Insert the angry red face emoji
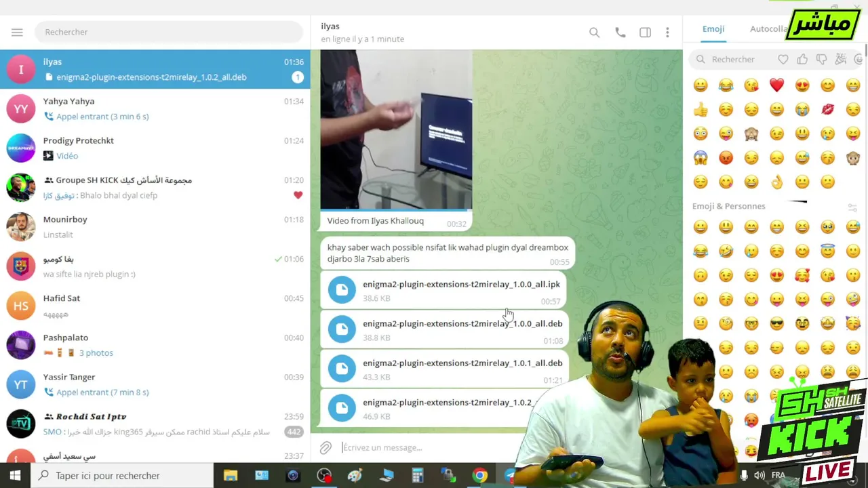 (726, 158)
